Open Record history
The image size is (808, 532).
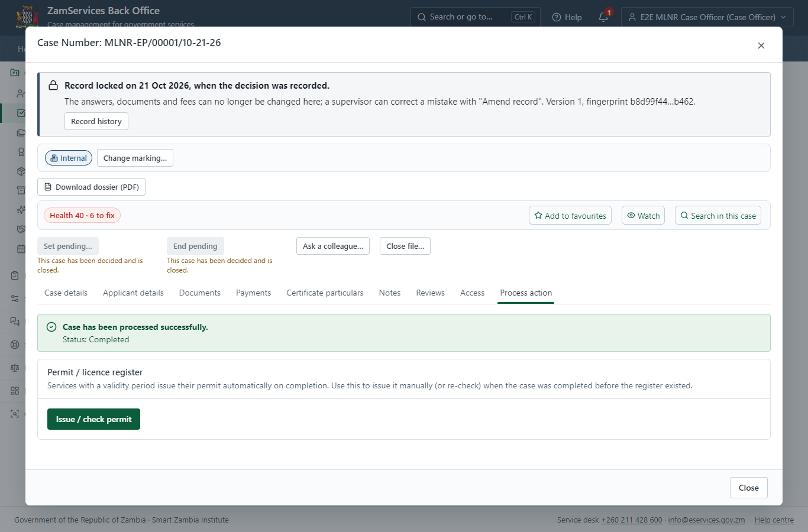click(96, 121)
